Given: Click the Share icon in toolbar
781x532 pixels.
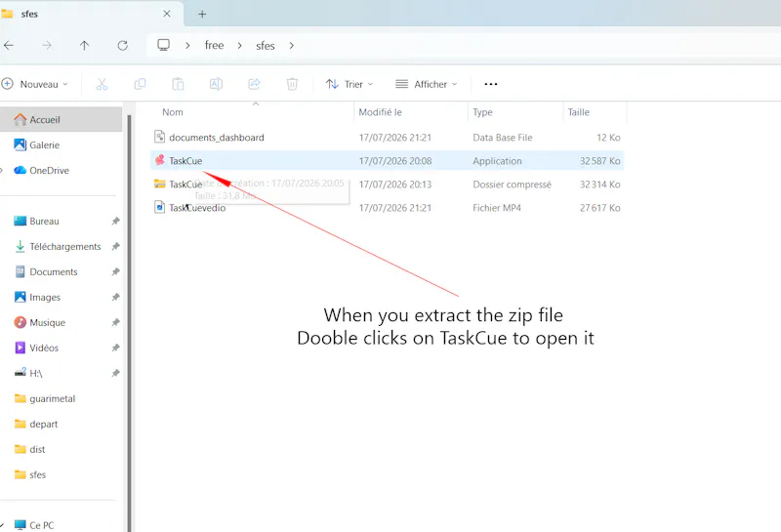Looking at the screenshot, I should [x=254, y=84].
